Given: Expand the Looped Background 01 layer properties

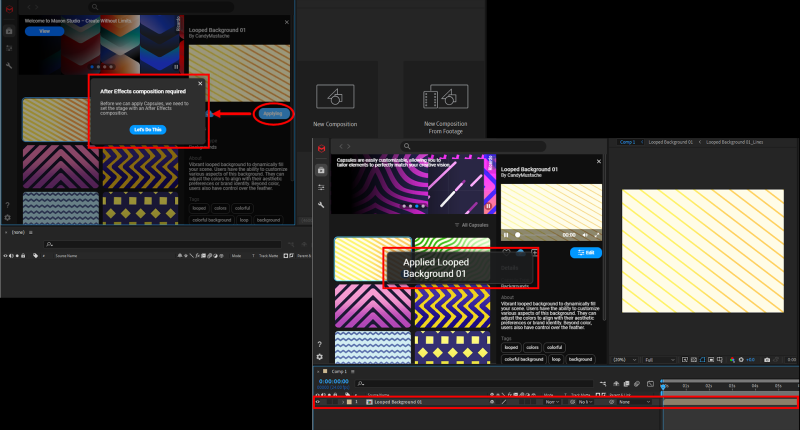Looking at the screenshot, I should 342,402.
